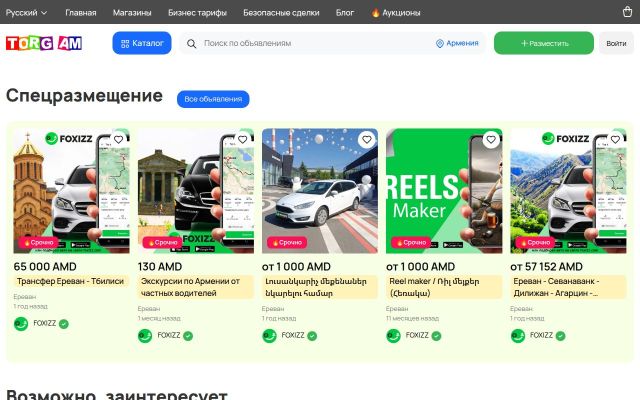Open the Русский language dropdown

tap(27, 13)
